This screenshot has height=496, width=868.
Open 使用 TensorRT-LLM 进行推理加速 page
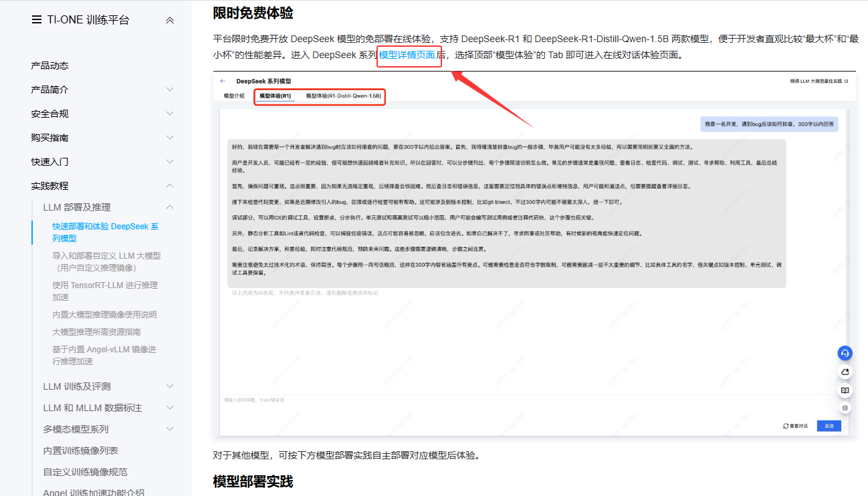pyautogui.click(x=105, y=291)
